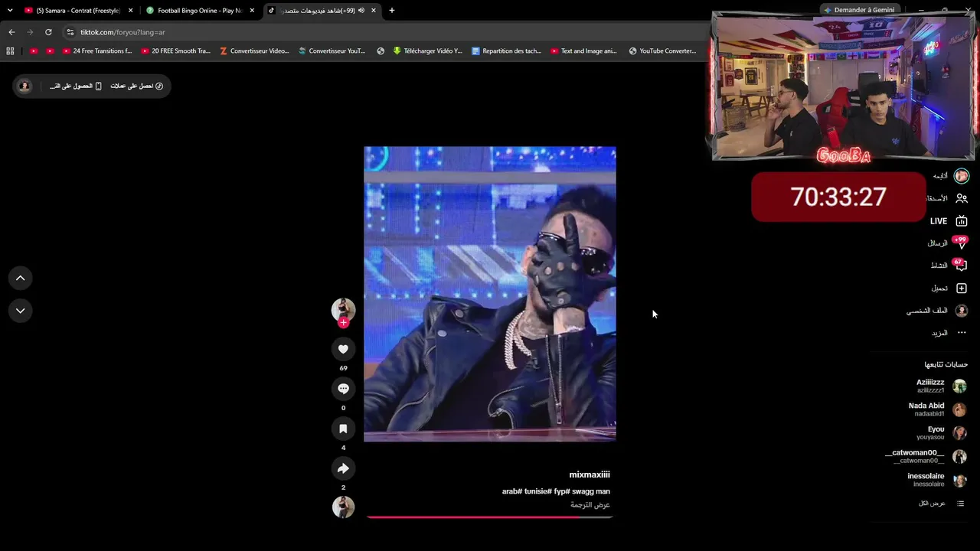The height and width of the screenshot is (551, 980).
Task: Open creator avatar above the like button
Action: [343, 309]
